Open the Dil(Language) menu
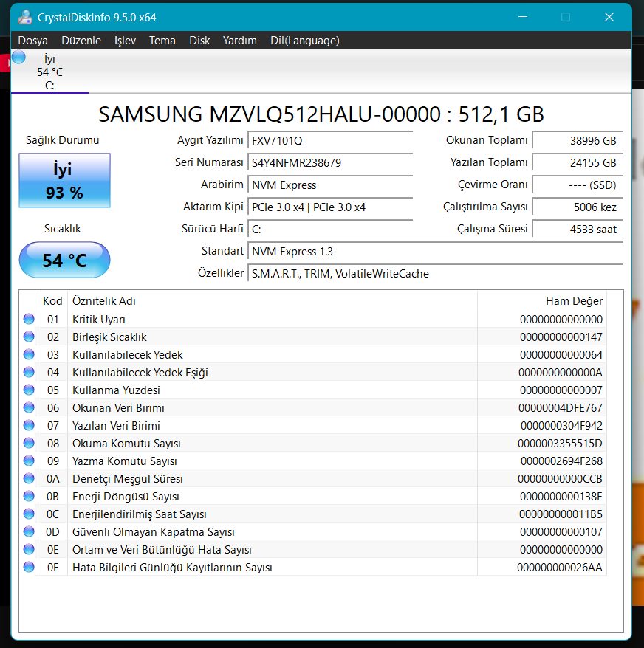Screen dimensions: 644x648 coord(305,41)
